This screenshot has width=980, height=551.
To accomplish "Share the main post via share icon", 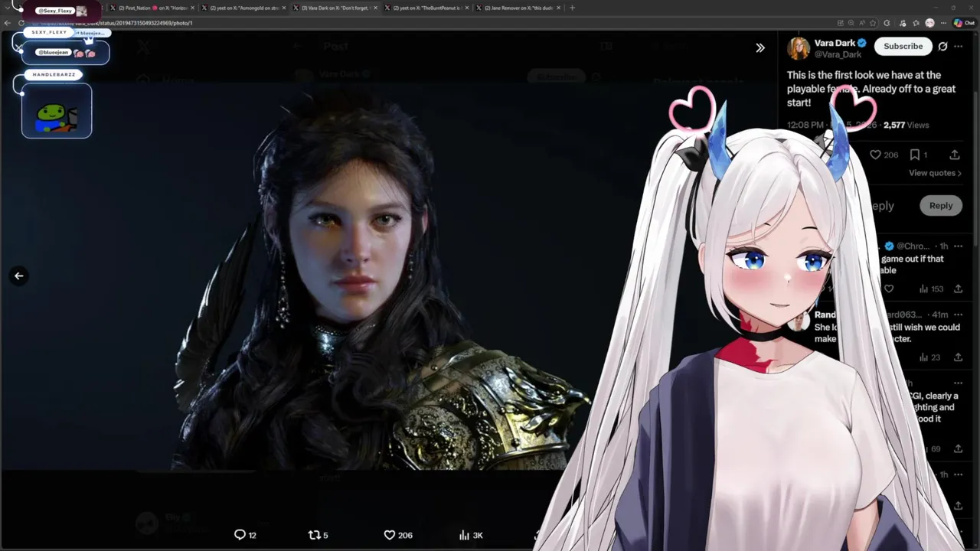I will coord(955,155).
